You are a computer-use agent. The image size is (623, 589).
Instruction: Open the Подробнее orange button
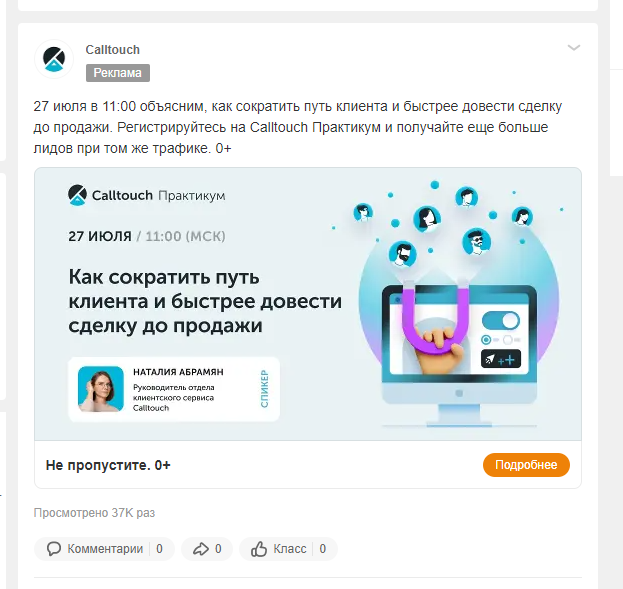point(526,465)
